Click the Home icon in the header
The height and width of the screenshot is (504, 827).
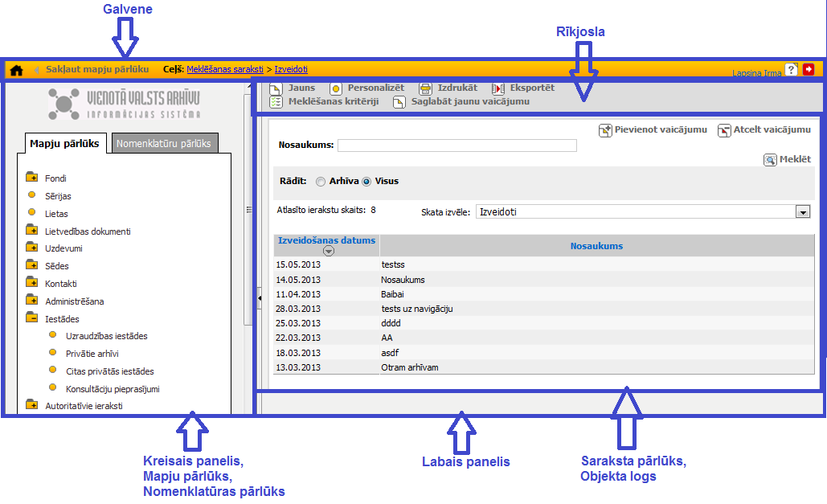point(16,70)
